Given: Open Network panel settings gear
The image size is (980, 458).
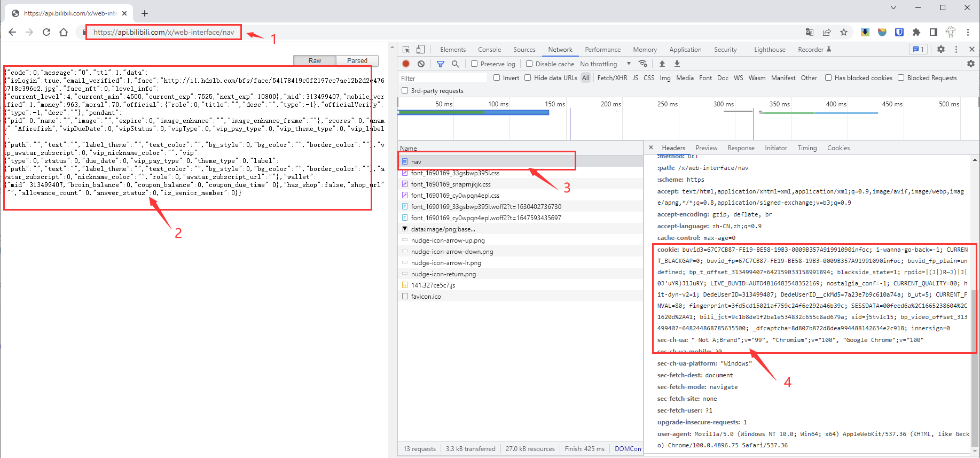Looking at the screenshot, I should pyautogui.click(x=971, y=64).
